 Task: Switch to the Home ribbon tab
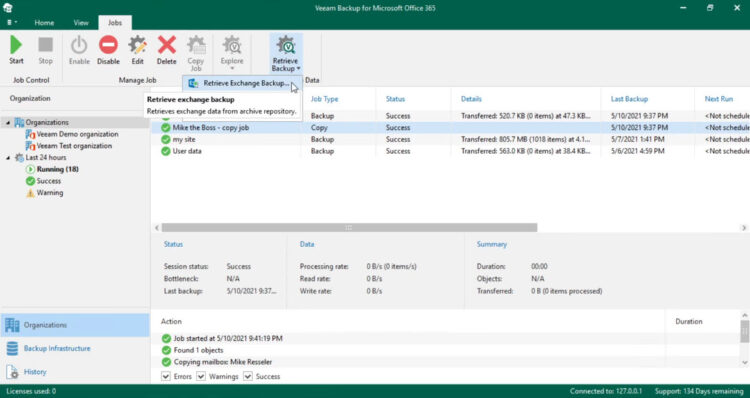click(44, 22)
